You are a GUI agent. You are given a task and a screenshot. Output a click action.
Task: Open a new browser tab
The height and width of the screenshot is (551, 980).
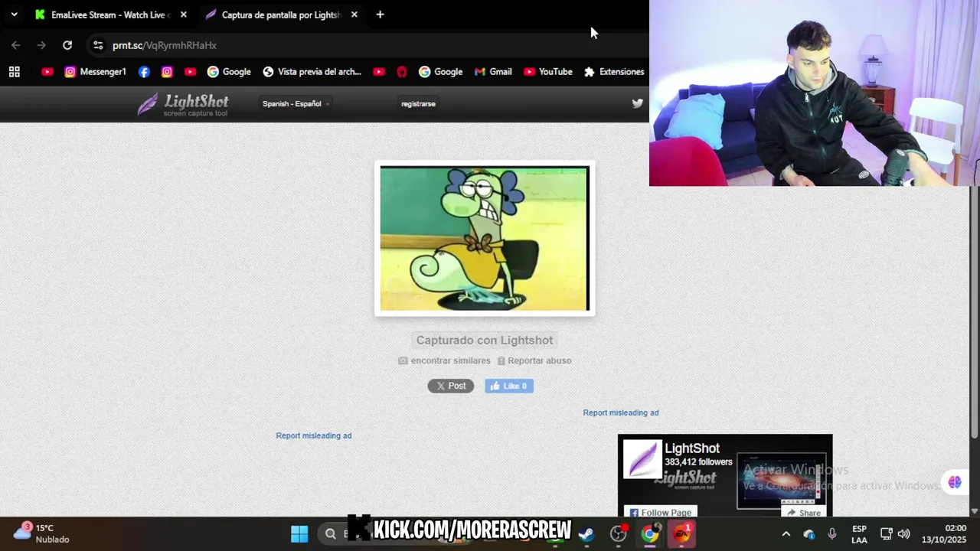(x=380, y=15)
